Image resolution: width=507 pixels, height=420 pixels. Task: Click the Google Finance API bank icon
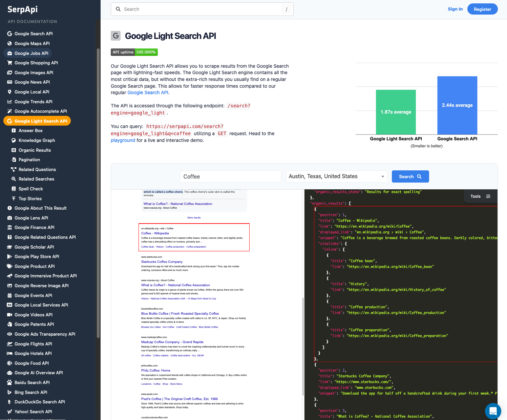[9, 227]
